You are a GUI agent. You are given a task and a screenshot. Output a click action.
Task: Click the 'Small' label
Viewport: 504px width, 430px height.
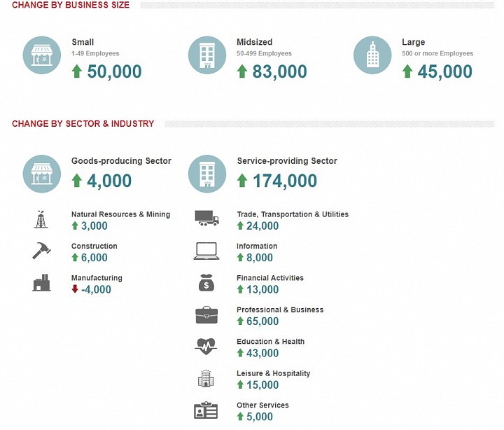83,42
